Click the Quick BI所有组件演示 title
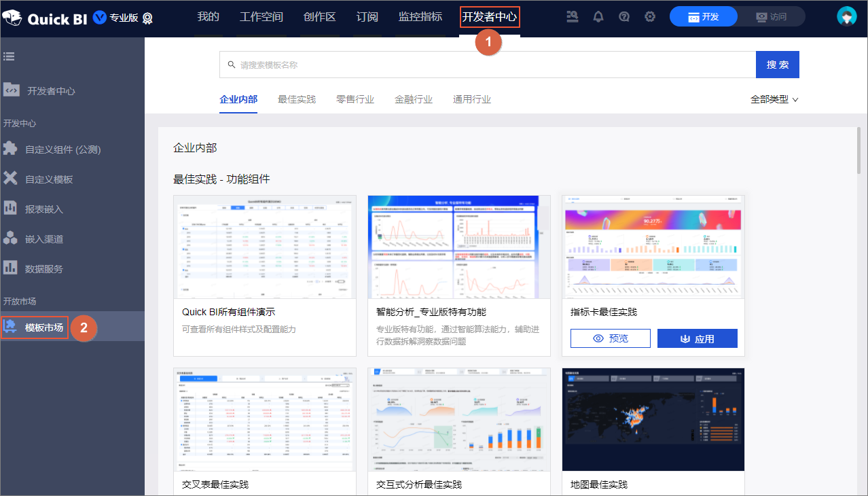Screen dimensions: 868x496 pos(229,313)
